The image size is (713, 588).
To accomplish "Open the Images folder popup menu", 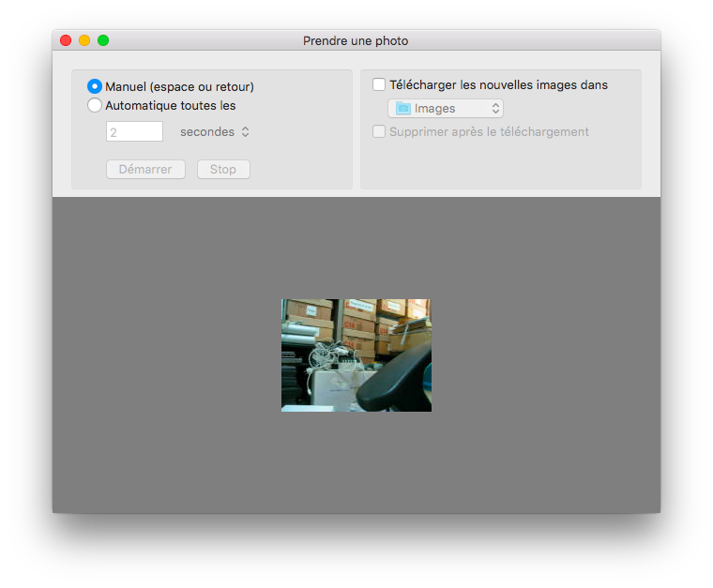I will pos(446,108).
